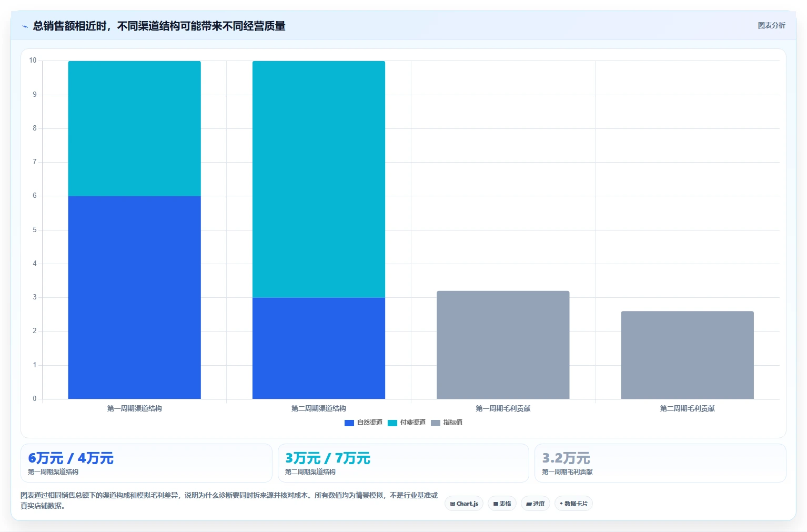Click the blue 自然渠道 legend color box
Image resolution: width=807 pixels, height=532 pixels.
click(349, 423)
